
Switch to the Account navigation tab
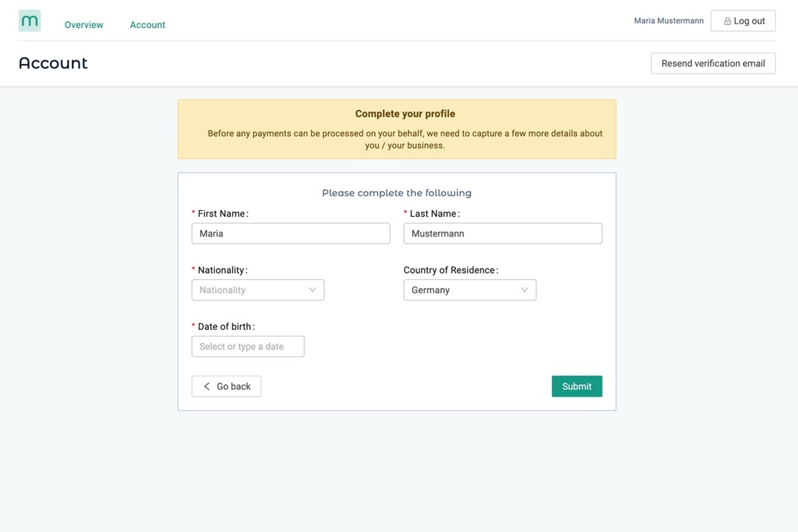[x=148, y=25]
